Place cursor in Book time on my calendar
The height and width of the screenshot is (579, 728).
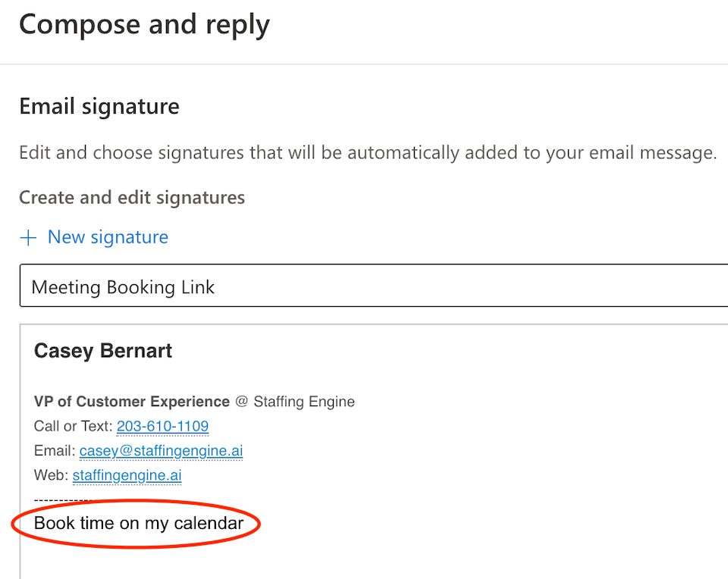(139, 523)
